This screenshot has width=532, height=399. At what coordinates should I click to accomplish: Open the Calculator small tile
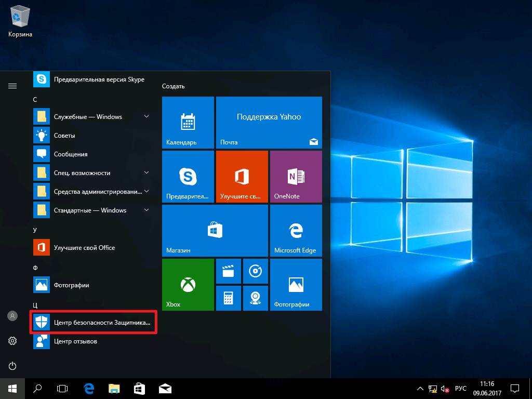(229, 298)
